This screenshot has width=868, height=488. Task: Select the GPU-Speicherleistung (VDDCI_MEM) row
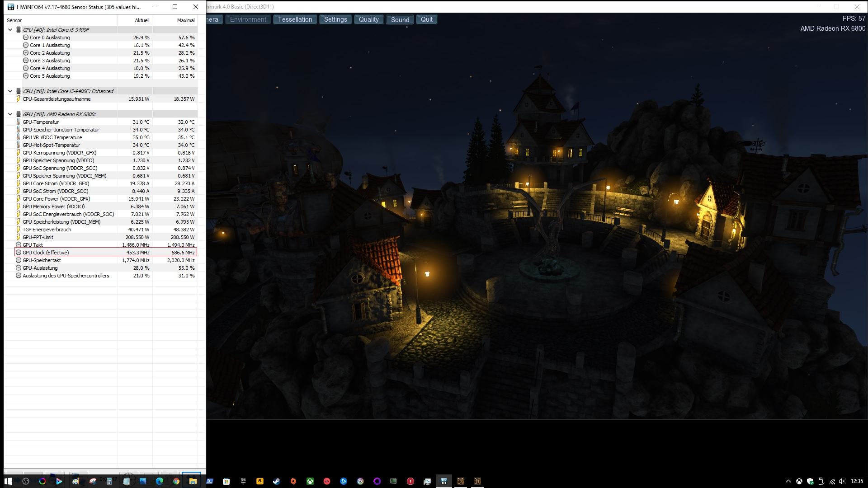(106, 222)
